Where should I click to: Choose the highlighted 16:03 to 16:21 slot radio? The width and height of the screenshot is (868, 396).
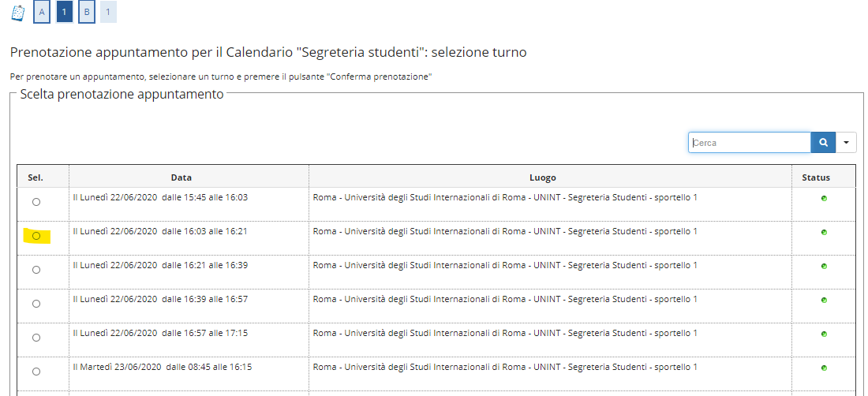point(36,236)
